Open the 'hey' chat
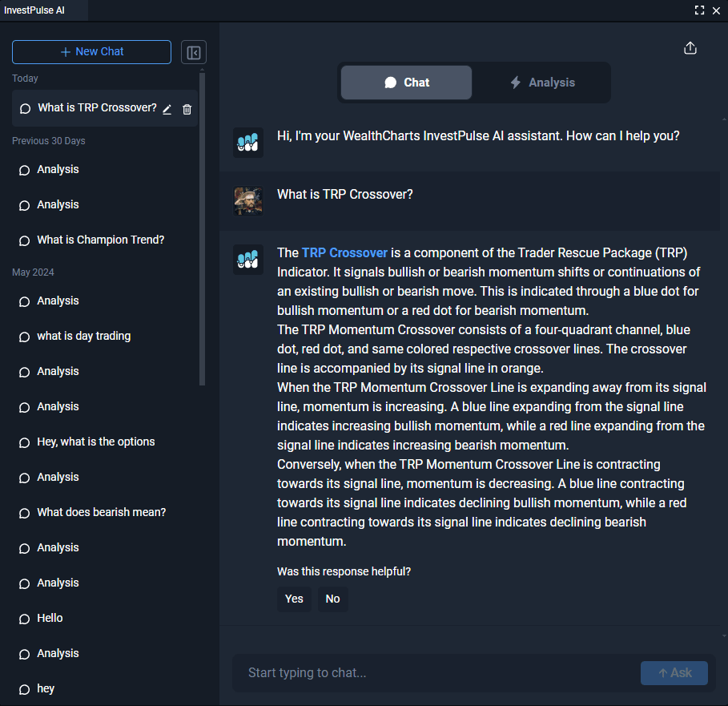Screen dimensions: 728x706 [x=46, y=688]
